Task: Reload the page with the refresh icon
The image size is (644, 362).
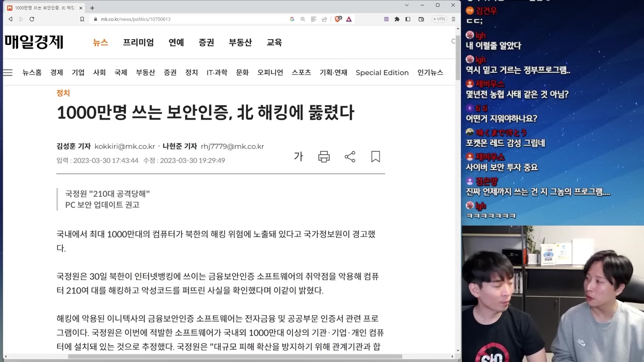Action: pos(32,19)
